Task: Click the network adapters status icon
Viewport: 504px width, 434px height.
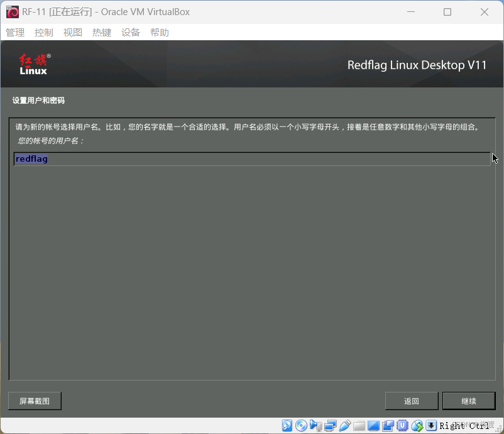Action: [x=330, y=425]
